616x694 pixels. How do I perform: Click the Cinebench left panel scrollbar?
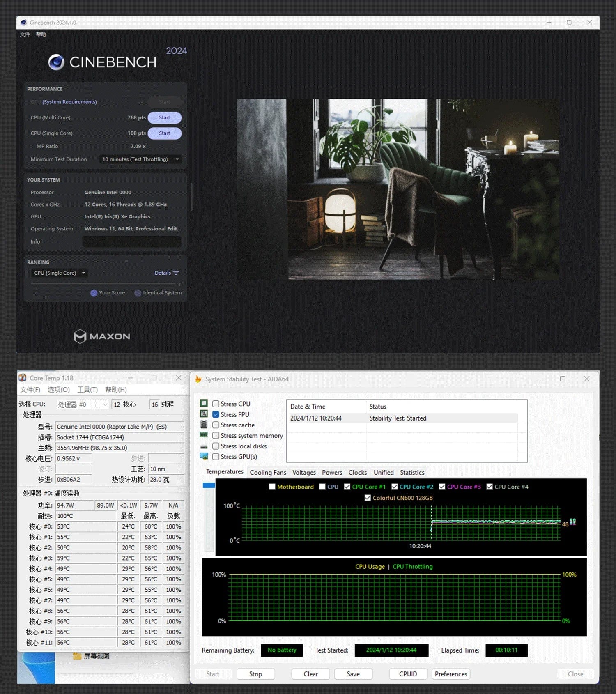point(191,197)
